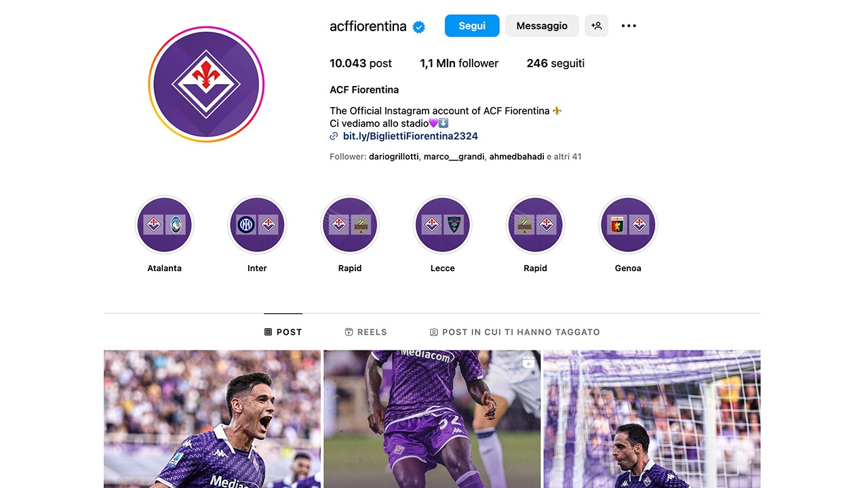Open the first Rapid story highlight
868x488 pixels.
tap(350, 225)
